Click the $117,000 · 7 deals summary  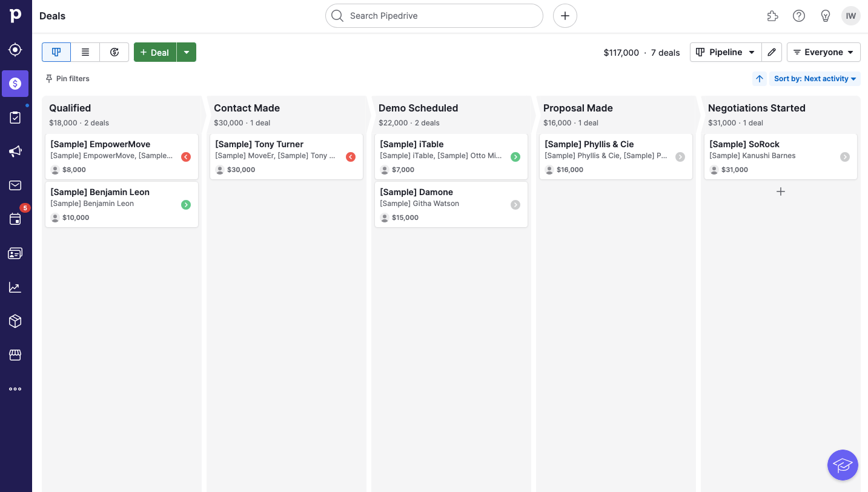pyautogui.click(x=641, y=53)
